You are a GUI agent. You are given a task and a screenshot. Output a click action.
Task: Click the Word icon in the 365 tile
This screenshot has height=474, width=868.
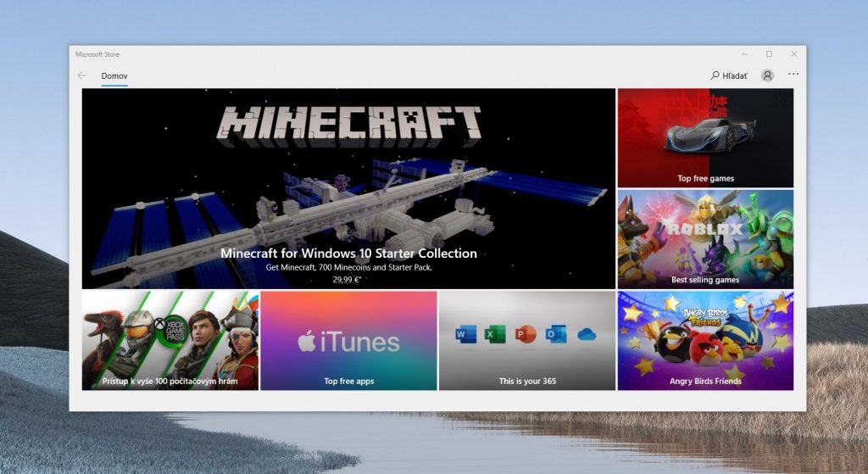(466, 334)
